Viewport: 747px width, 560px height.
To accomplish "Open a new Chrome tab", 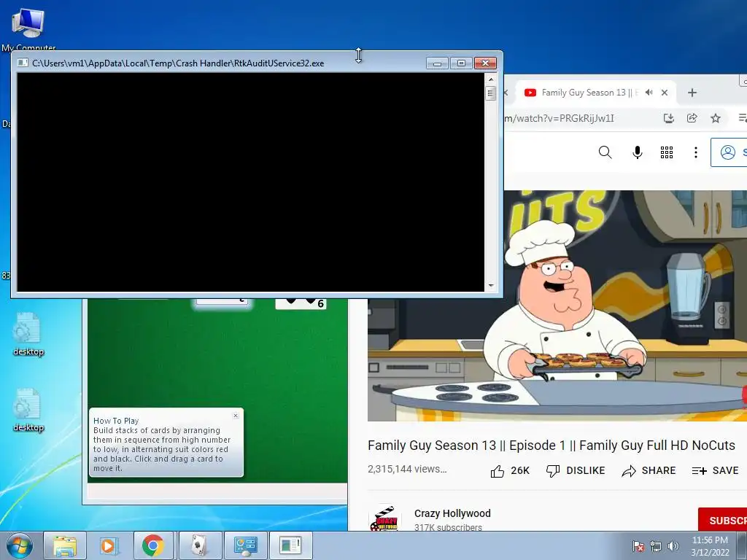I will coord(692,93).
